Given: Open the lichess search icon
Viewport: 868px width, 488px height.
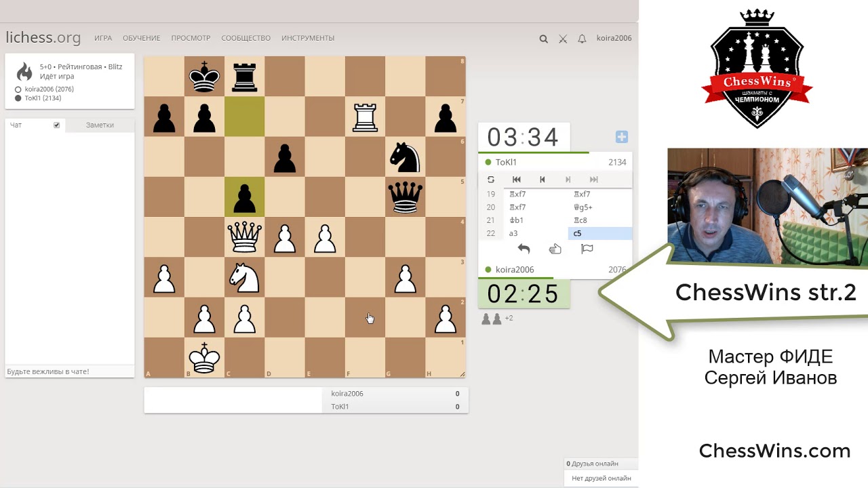Looking at the screenshot, I should pos(543,39).
